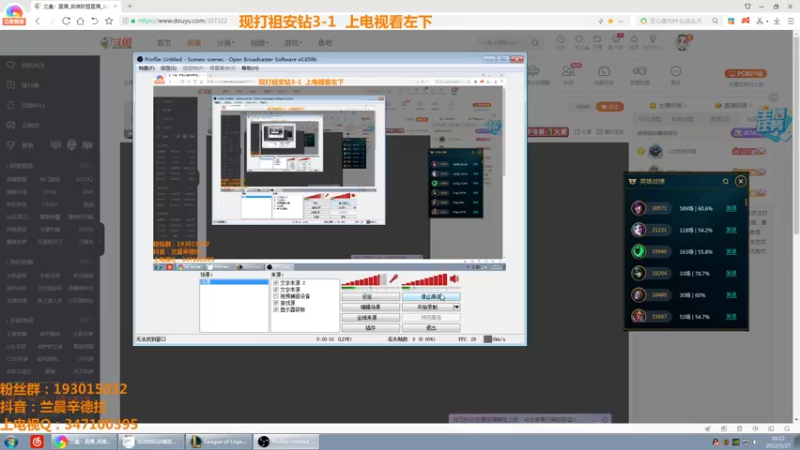Click the orange 关注 follow button

click(x=610, y=107)
